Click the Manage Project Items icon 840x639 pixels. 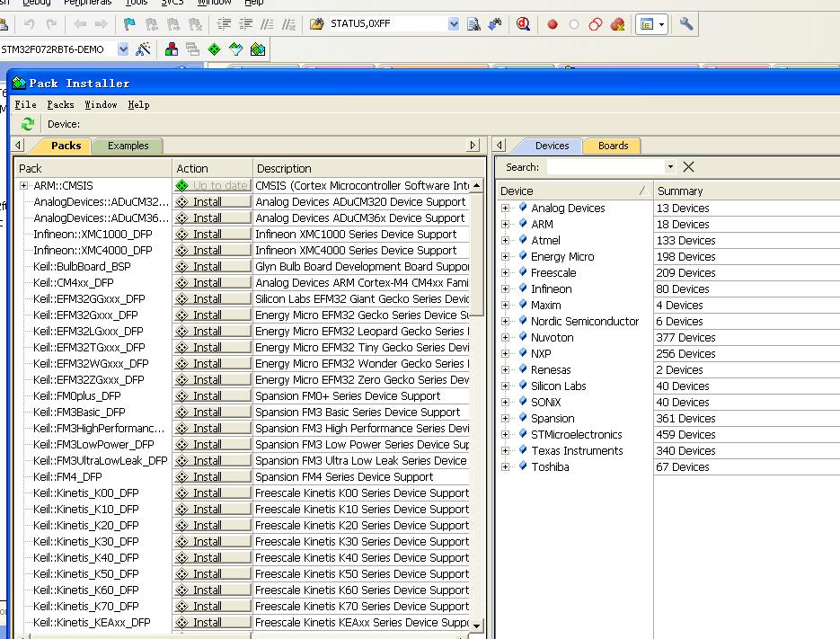(172, 49)
